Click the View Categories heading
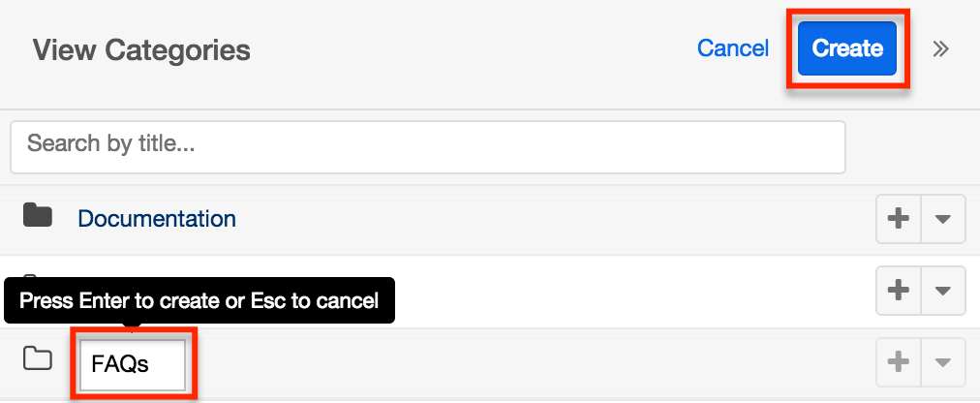Image resolution: width=980 pixels, height=403 pixels. [141, 49]
